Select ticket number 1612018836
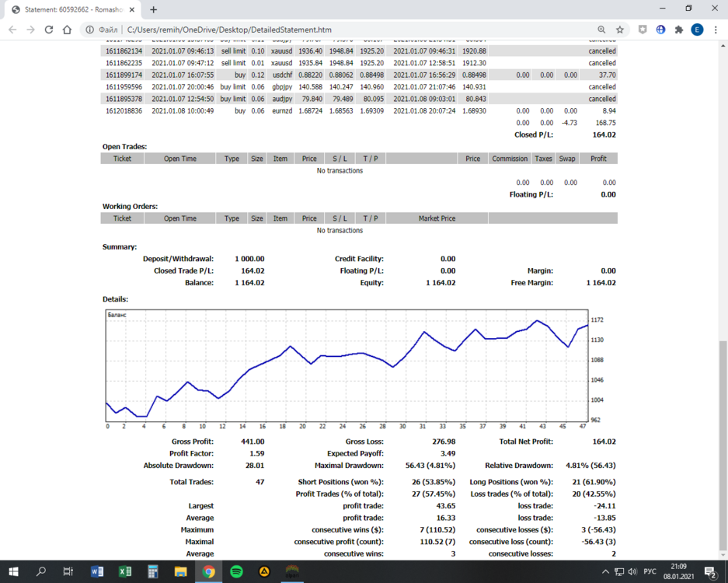Screen dimensions: 728x583 (124, 111)
